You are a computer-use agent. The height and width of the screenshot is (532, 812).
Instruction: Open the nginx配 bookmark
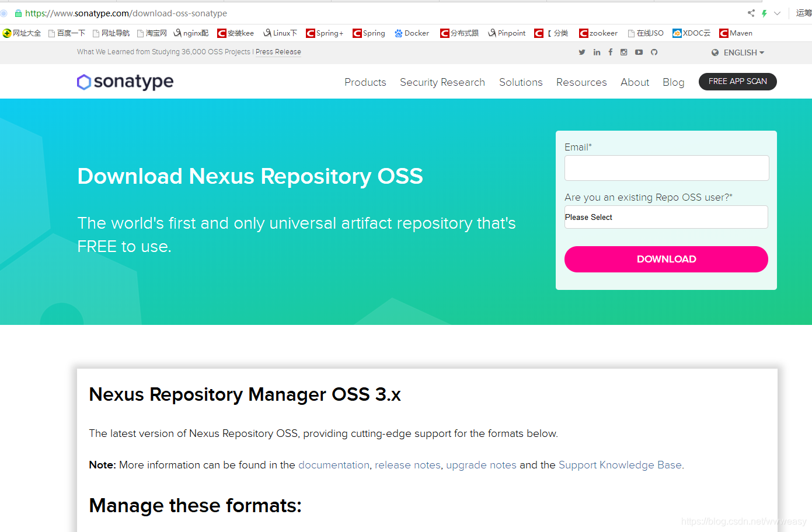pos(191,33)
